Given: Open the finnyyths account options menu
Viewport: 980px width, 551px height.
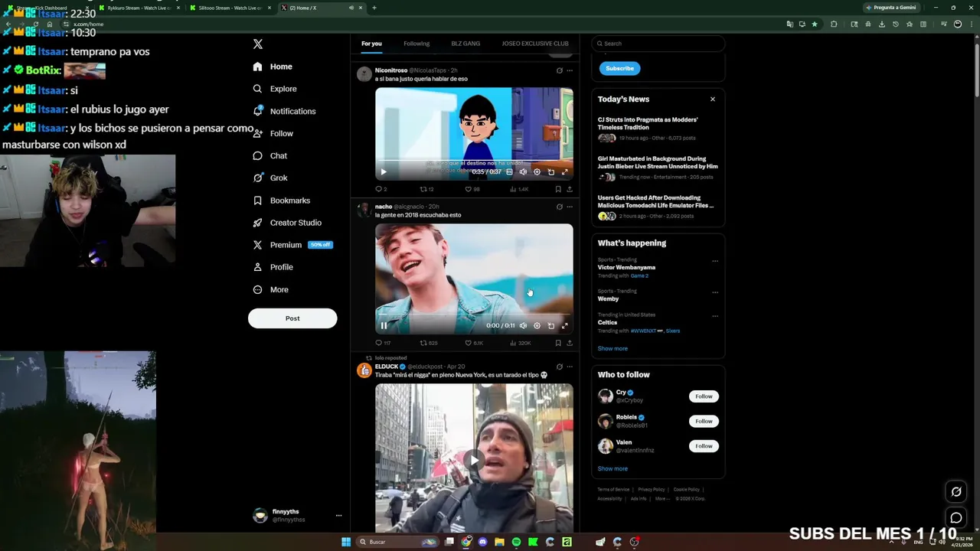Looking at the screenshot, I should (338, 515).
